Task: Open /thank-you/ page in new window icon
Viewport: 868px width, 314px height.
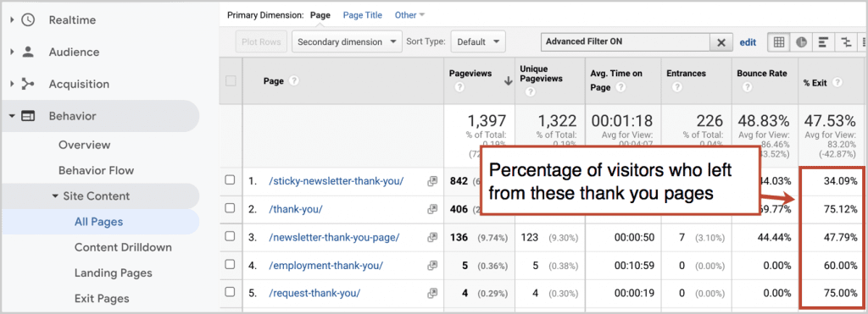Action: pyautogui.click(x=432, y=209)
